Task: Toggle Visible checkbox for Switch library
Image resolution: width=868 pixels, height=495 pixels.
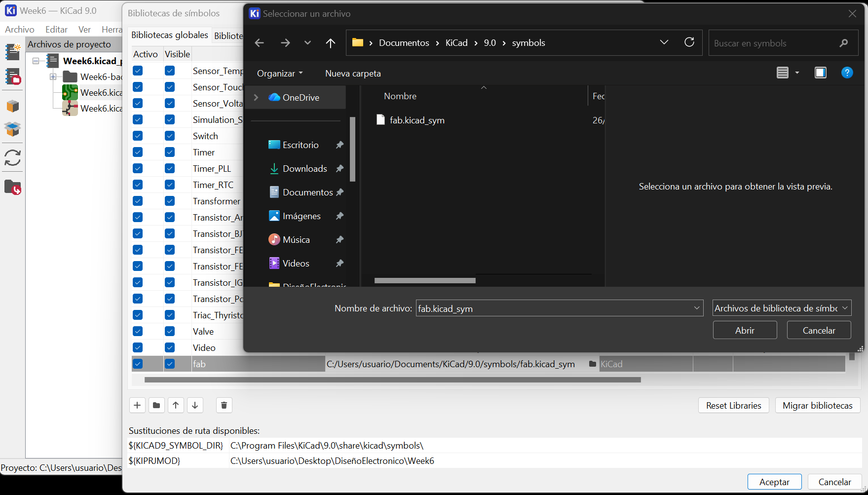Action: pos(170,136)
